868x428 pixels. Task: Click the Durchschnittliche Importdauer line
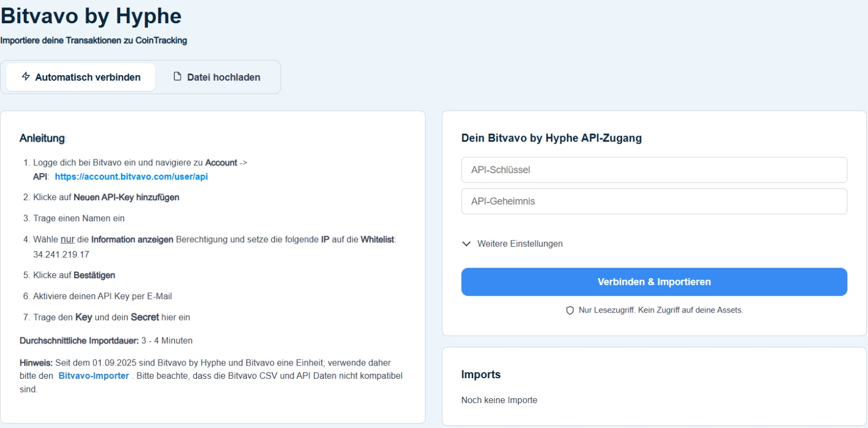(x=106, y=341)
